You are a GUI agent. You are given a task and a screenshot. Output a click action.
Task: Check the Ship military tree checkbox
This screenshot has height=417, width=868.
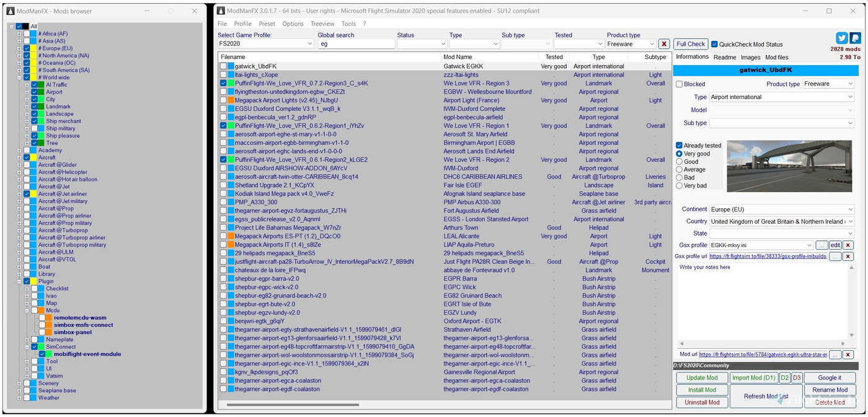click(35, 128)
